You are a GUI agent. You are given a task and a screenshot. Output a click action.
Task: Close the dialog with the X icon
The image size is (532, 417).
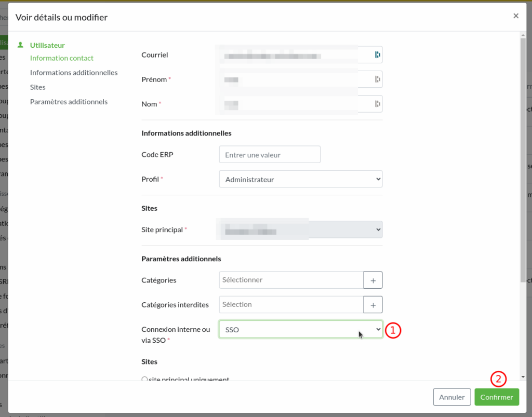pyautogui.click(x=516, y=16)
